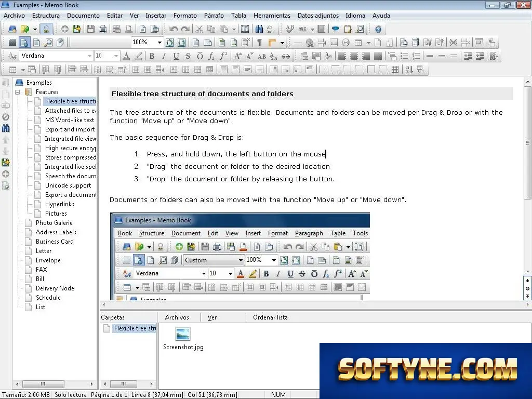This screenshot has height=399, width=532.
Task: Click the font color A icon
Action: coord(126,56)
